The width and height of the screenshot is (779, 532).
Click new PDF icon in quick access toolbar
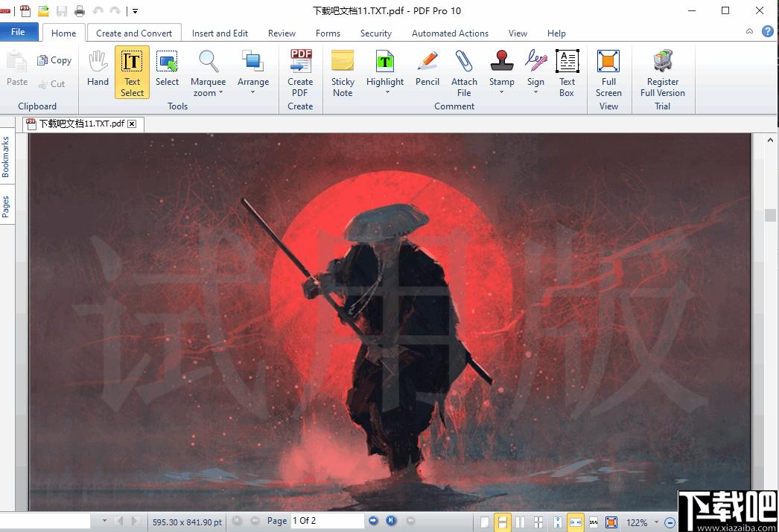(25, 10)
